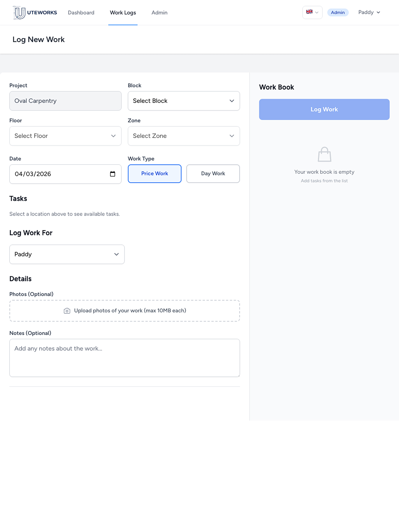Expand the Log Work For Paddy dropdown

67,255
